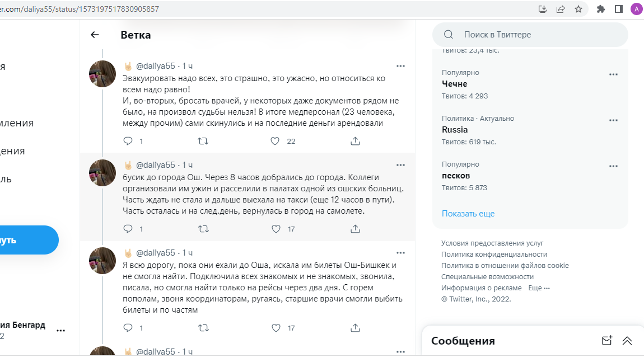The width and height of the screenshot is (644, 358).
Task: Expand the Сообщения drawer
Action: tap(627, 341)
